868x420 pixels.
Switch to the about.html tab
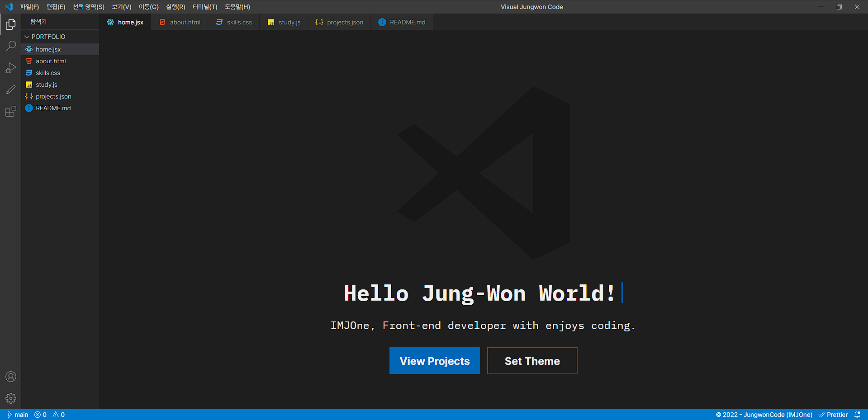click(179, 22)
